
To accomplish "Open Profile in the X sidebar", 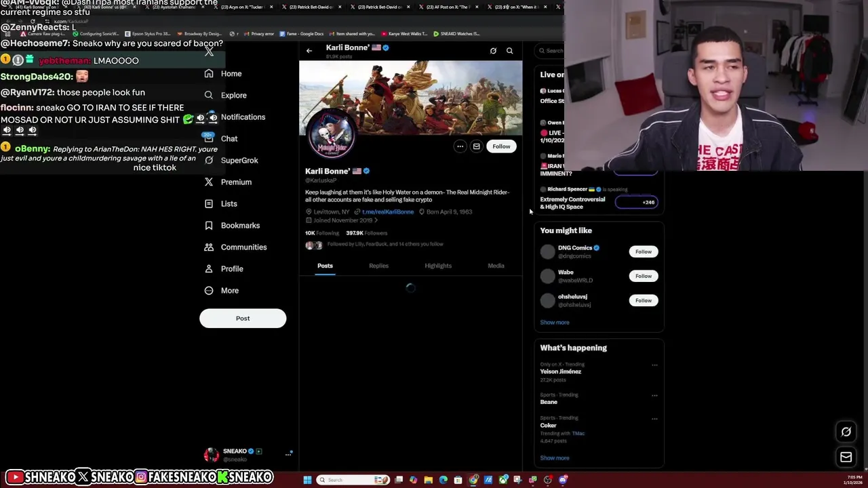I will [224, 268].
